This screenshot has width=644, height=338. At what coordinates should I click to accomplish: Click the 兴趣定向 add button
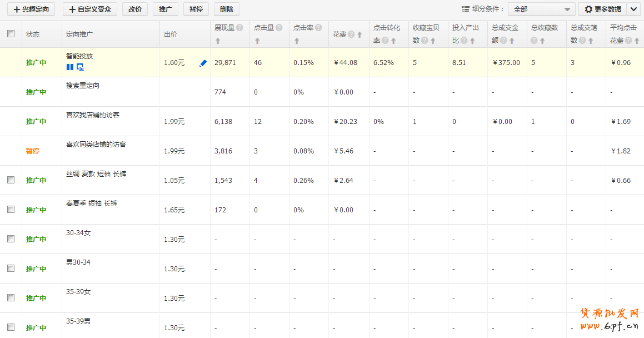[x=31, y=9]
